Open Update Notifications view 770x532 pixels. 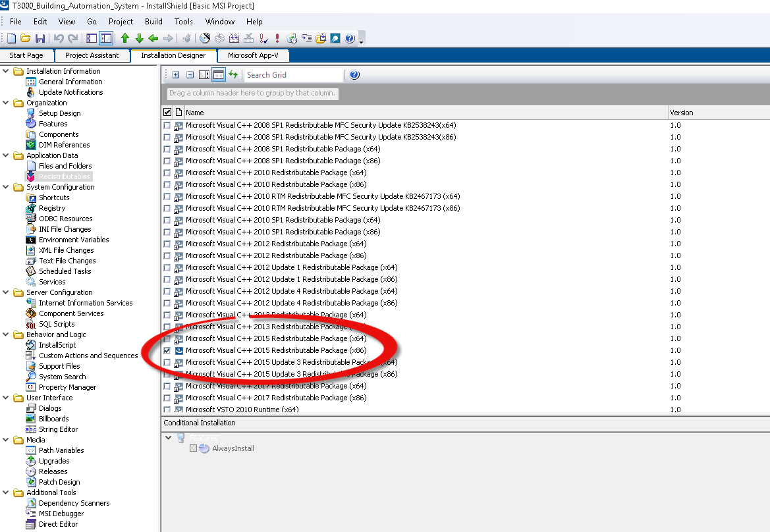point(70,92)
